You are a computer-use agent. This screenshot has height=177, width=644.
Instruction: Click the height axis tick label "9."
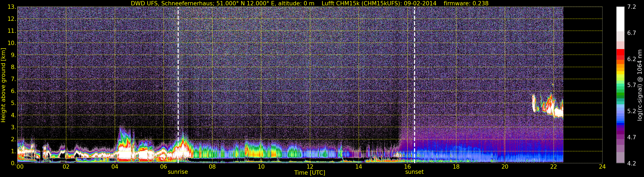pos(13,55)
